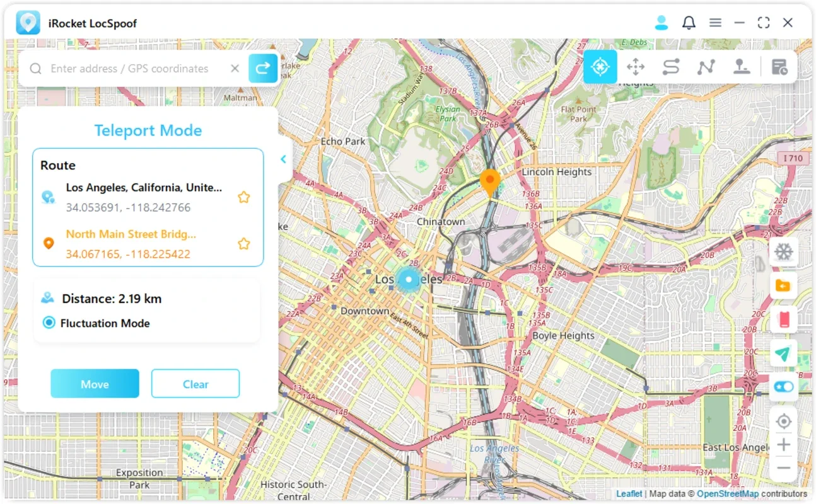
Task: Open the hamburger menu icon
Action: point(715,23)
